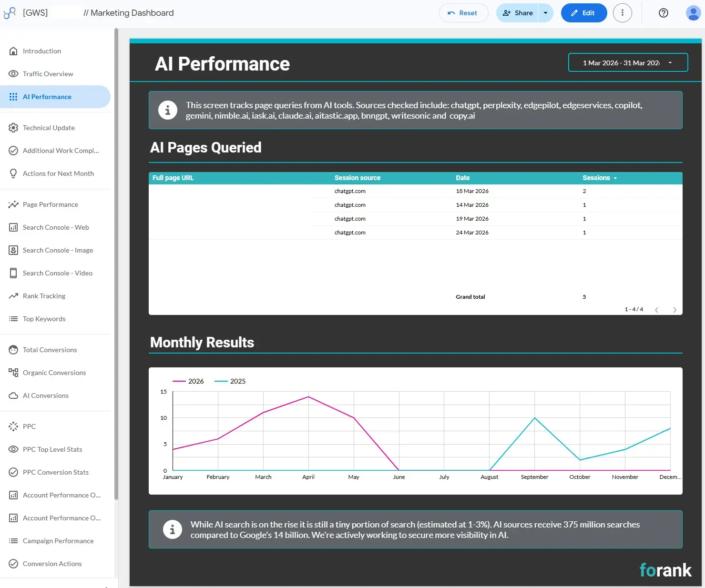
Task: Click the 1 - 4 / 4 pagination text
Action: [634, 309]
